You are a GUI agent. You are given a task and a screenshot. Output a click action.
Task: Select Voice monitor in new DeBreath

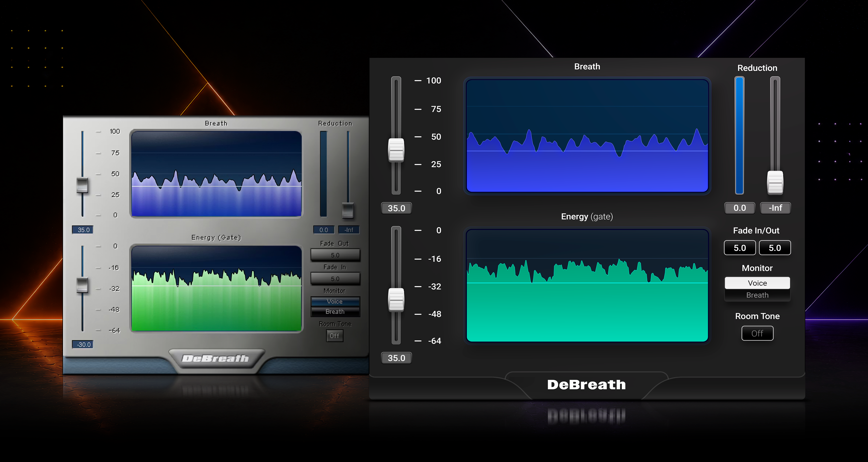[x=757, y=283]
